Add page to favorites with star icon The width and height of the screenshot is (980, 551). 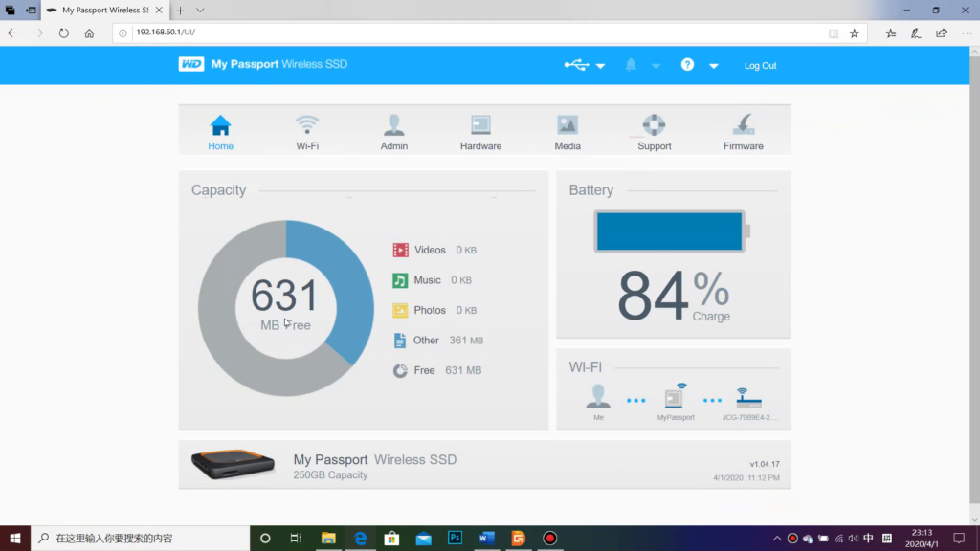coord(855,33)
